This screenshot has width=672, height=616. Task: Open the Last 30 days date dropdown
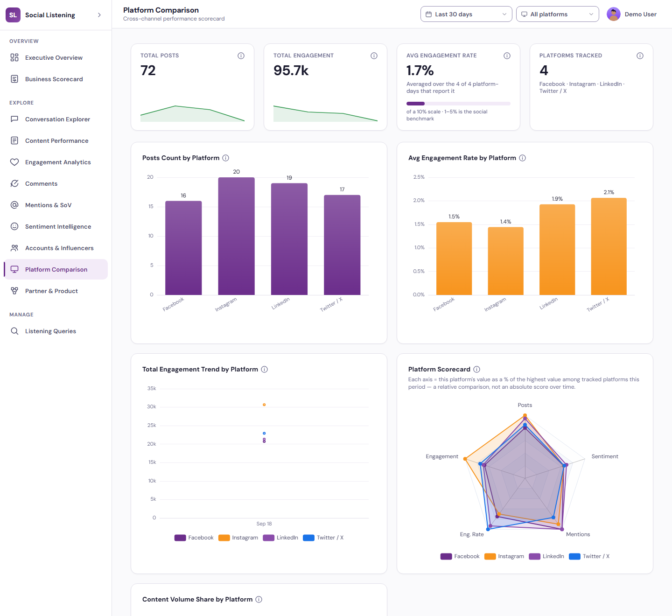(466, 14)
